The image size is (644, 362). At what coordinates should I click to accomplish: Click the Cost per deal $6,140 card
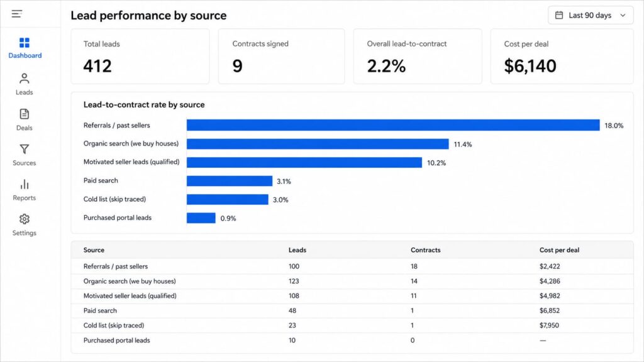coord(562,56)
